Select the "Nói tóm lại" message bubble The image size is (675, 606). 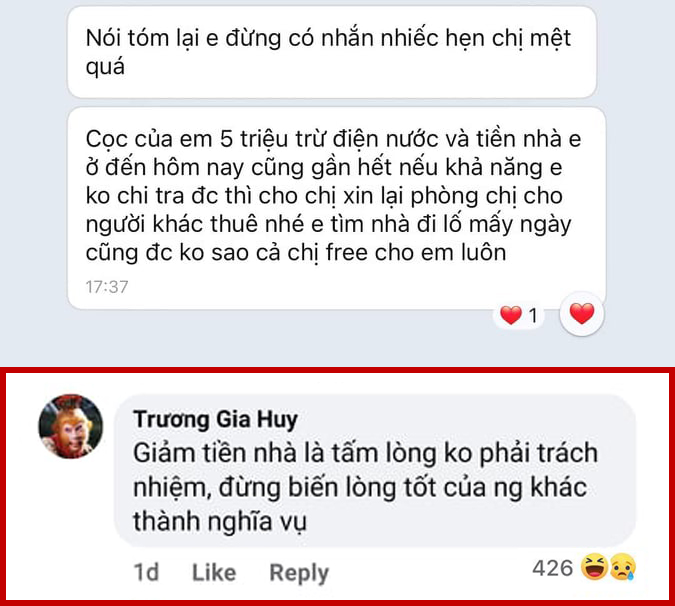[332, 52]
